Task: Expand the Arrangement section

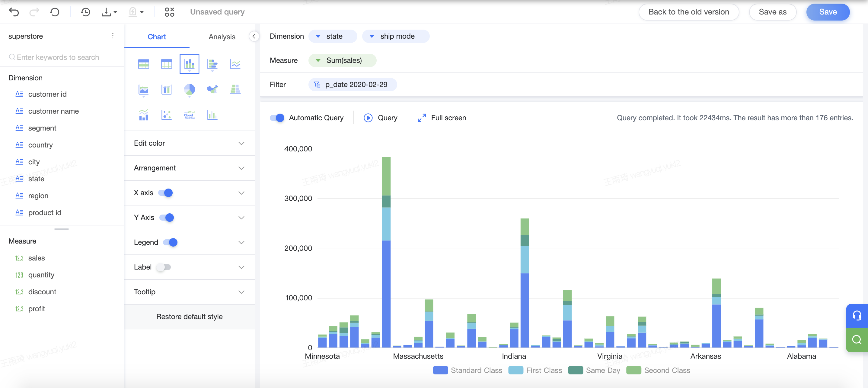Action: (x=189, y=168)
